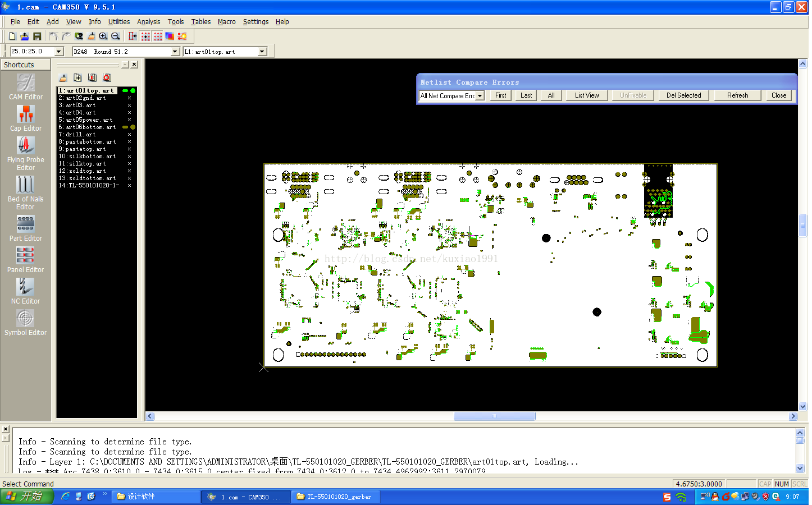Click the red circle layers icon in layer panel
Viewport: 812px width, 505px height.
(x=107, y=77)
